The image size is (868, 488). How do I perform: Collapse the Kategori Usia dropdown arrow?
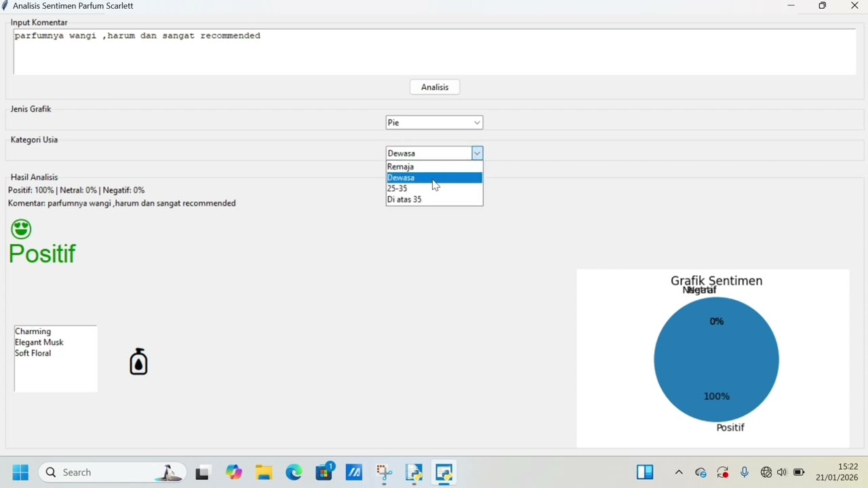click(477, 154)
